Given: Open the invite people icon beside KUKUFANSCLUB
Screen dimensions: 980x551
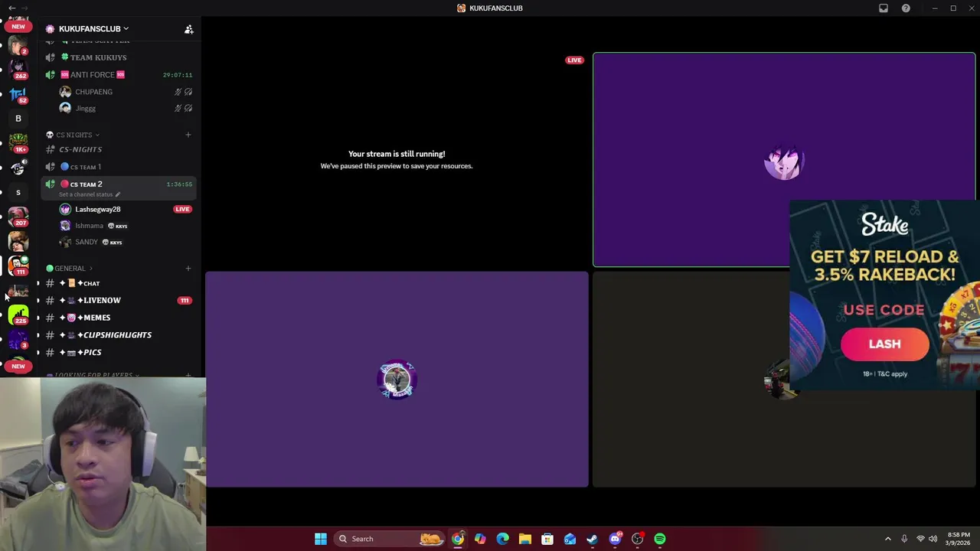Looking at the screenshot, I should click(188, 29).
